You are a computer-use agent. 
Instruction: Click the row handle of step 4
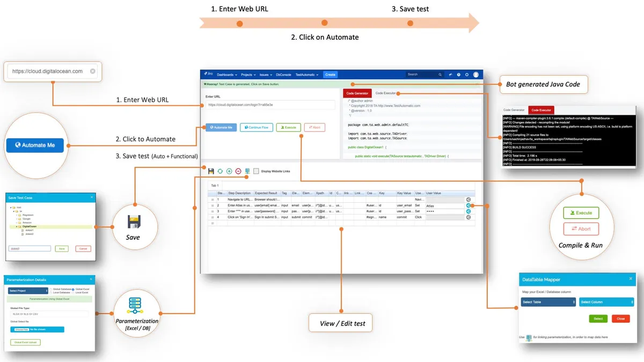point(213,218)
